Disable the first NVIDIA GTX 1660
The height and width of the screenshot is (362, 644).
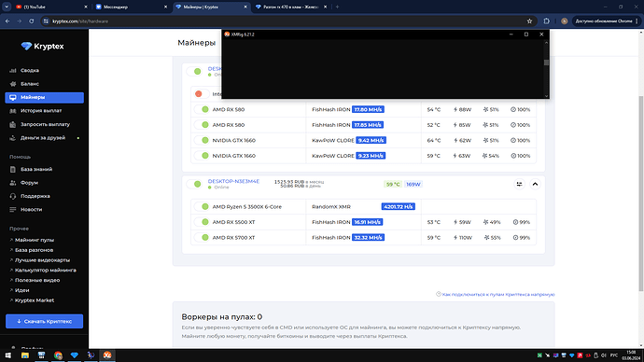click(x=202, y=140)
